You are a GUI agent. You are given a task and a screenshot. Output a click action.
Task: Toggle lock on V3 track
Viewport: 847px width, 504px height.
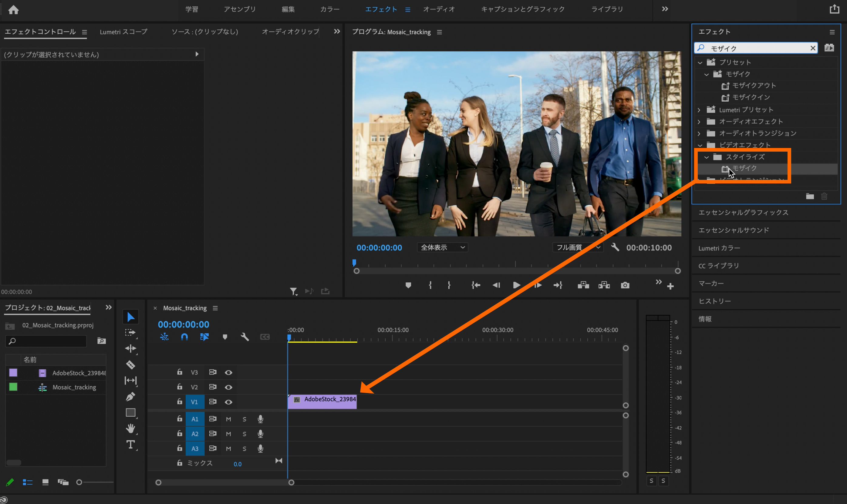pos(180,372)
